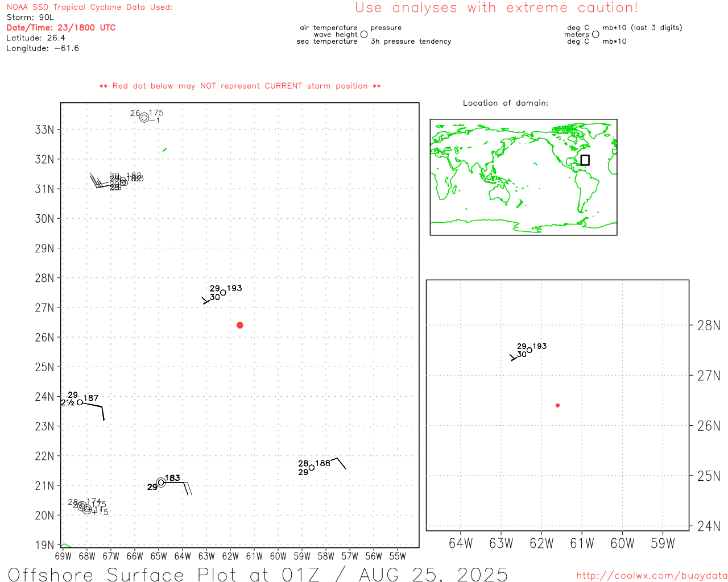Click 'sea temperature' legend text
The height and width of the screenshot is (582, 728).
(327, 41)
